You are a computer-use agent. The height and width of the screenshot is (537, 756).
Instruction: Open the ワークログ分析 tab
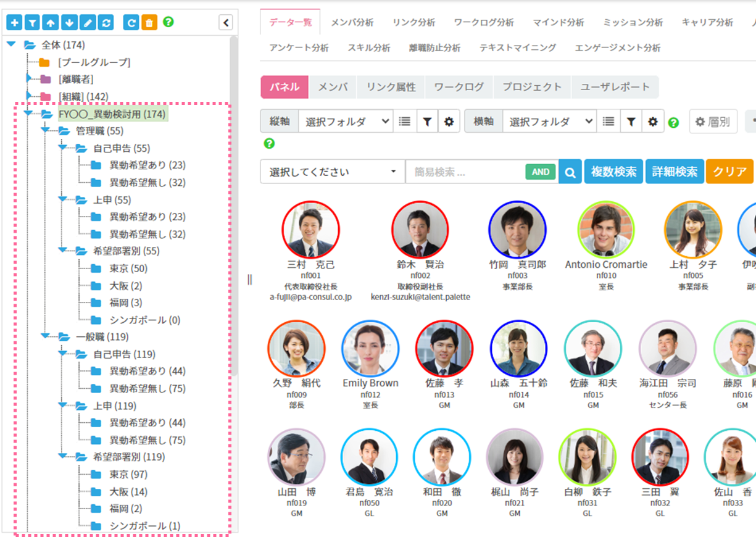(x=484, y=22)
